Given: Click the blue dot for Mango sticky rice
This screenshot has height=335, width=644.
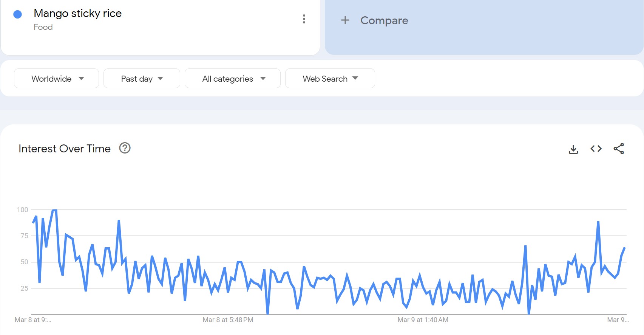Looking at the screenshot, I should point(17,14).
